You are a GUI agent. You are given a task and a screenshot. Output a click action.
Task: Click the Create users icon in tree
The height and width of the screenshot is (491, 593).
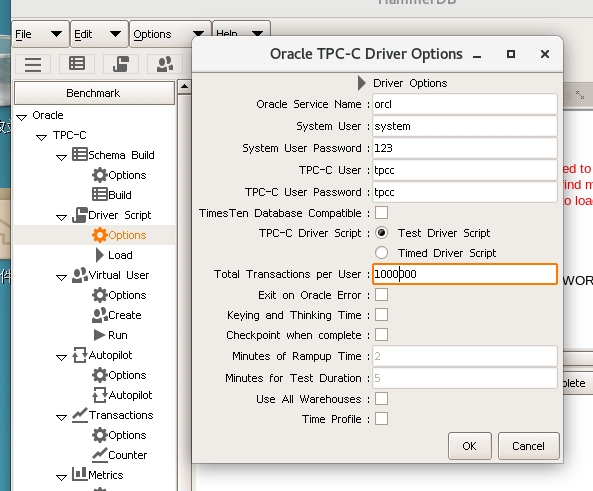pos(100,315)
